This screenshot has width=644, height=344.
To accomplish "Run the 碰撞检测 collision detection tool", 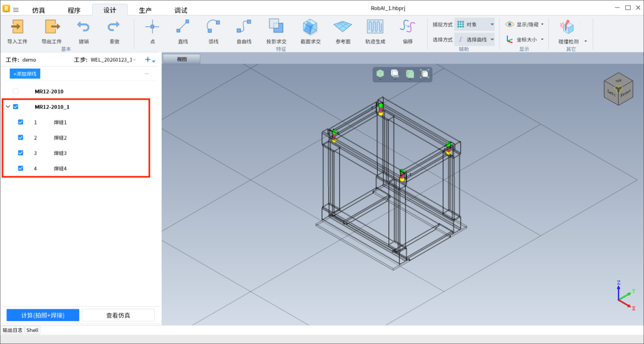I will (567, 27).
